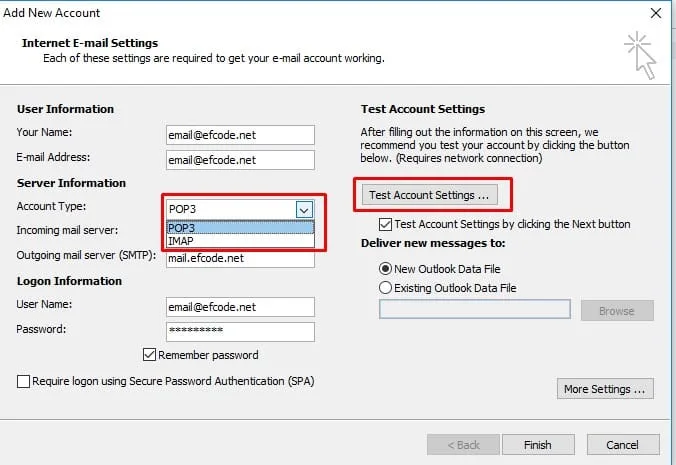676x465 pixels.
Task: Click into the Your Name field
Action: click(240, 135)
